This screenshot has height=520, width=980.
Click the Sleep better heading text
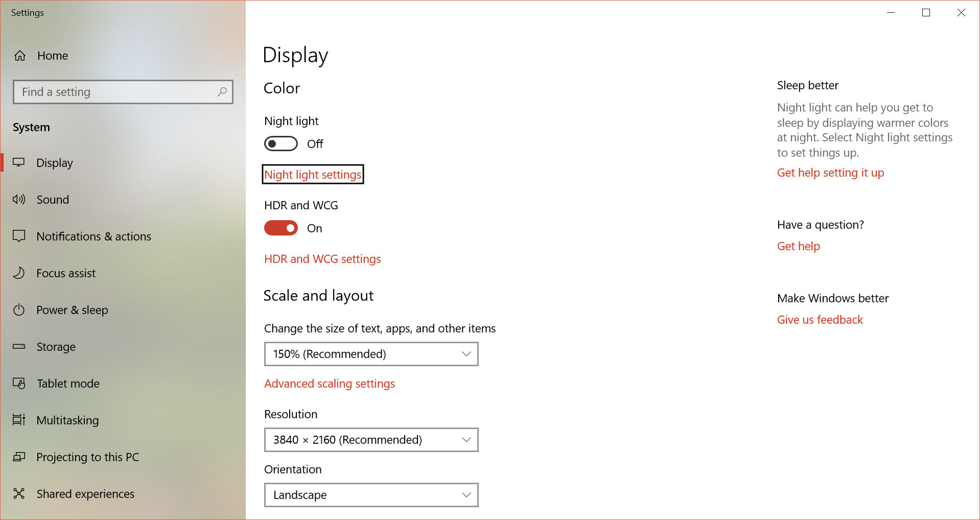pyautogui.click(x=808, y=85)
